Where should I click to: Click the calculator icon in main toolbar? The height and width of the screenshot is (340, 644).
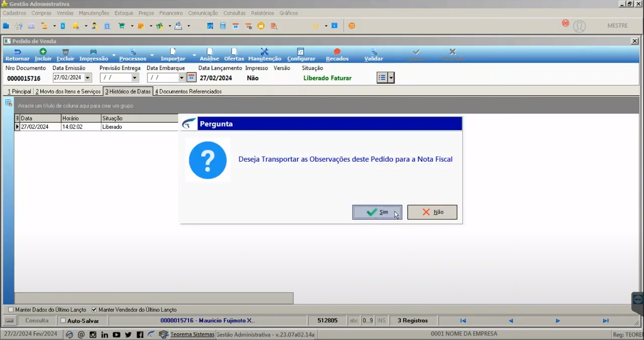222,26
